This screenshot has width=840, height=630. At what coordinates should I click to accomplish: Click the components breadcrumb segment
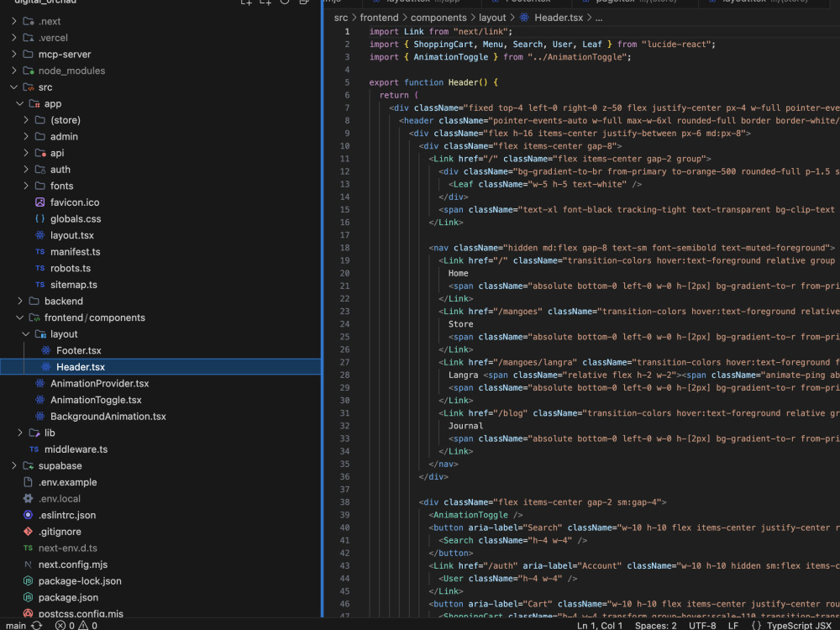tap(438, 18)
